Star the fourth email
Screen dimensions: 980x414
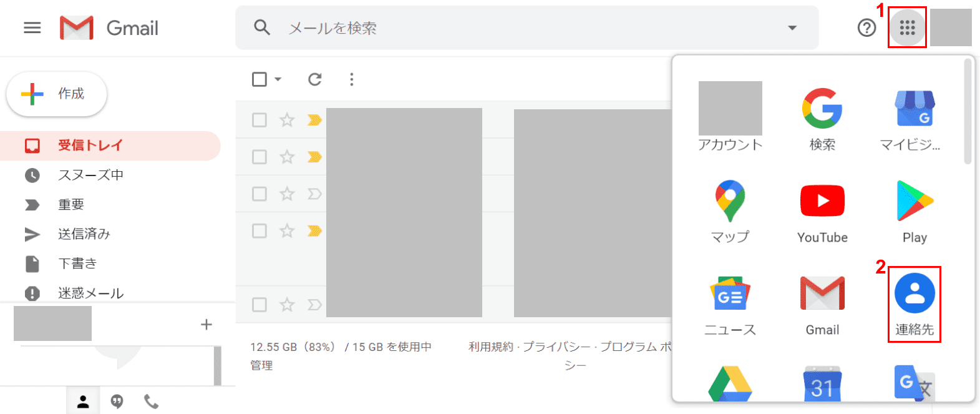(287, 231)
